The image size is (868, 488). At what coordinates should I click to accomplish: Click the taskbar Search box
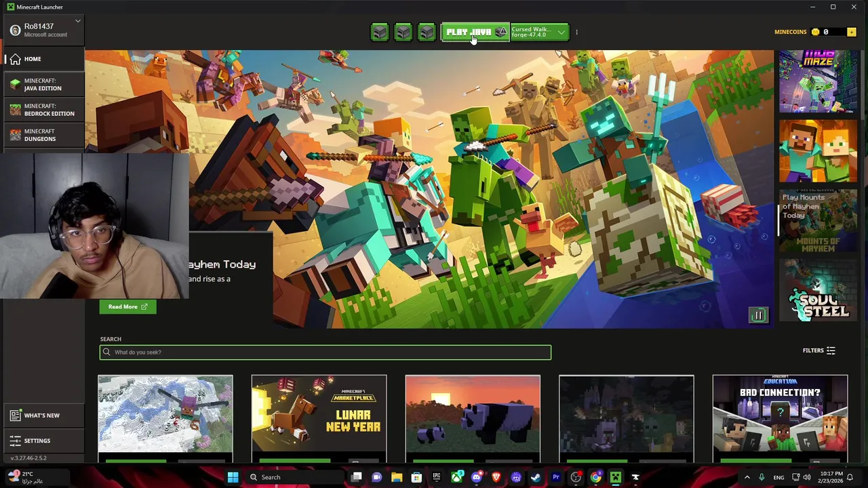[294, 477]
